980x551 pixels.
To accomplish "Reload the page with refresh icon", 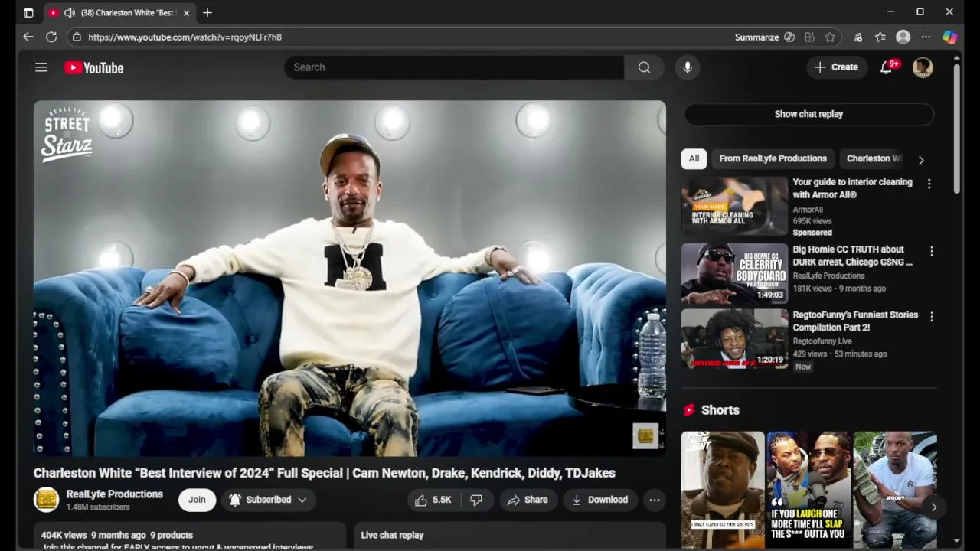I will click(51, 37).
